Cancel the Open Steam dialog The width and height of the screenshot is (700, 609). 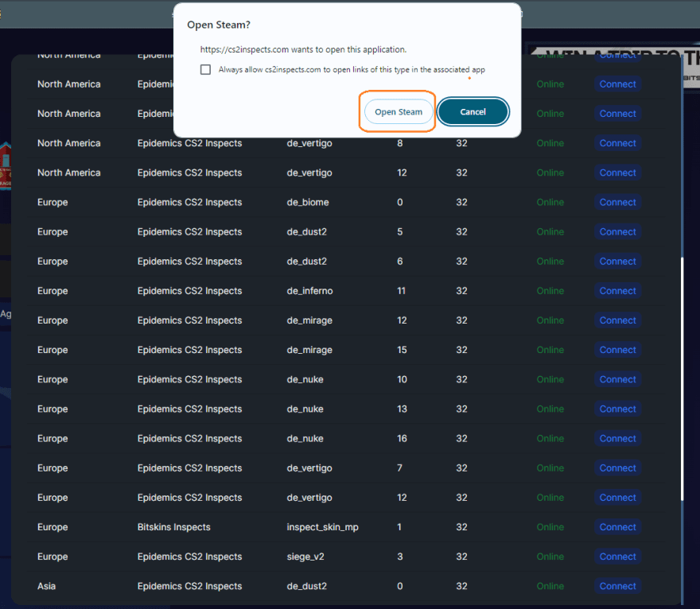(472, 111)
